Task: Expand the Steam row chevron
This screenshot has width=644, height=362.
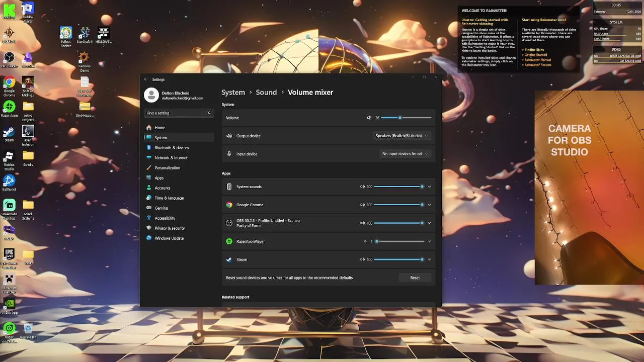Action: click(429, 259)
